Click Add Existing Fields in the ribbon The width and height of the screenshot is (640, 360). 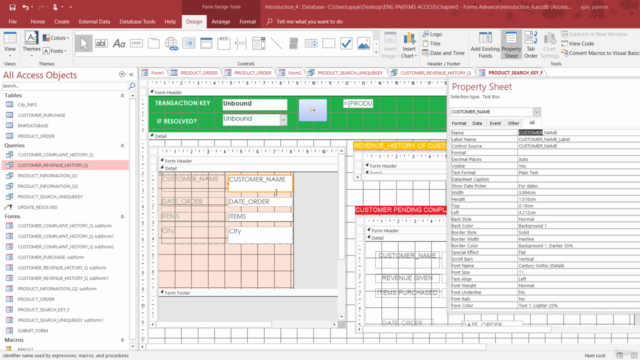pyautogui.click(x=485, y=45)
